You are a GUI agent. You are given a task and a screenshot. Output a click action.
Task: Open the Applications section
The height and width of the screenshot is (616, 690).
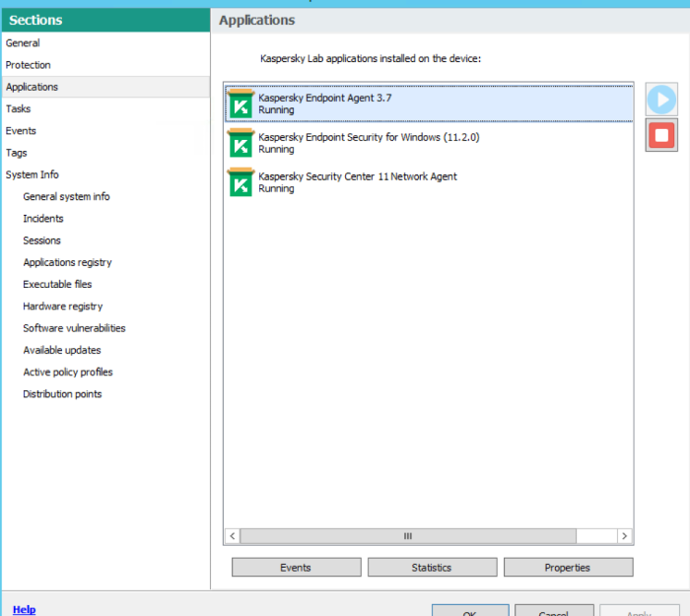105,87
